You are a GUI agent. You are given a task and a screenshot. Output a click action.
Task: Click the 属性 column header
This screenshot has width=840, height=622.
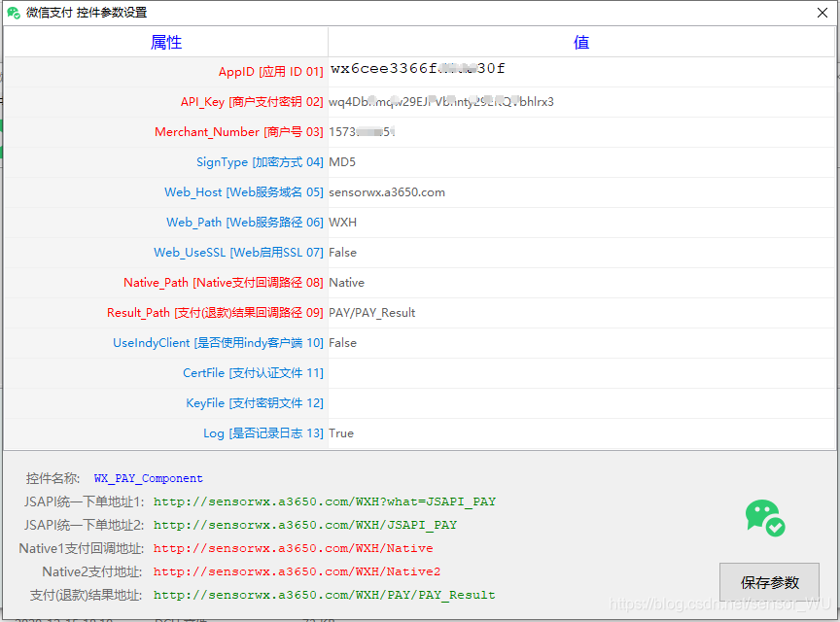click(x=166, y=42)
